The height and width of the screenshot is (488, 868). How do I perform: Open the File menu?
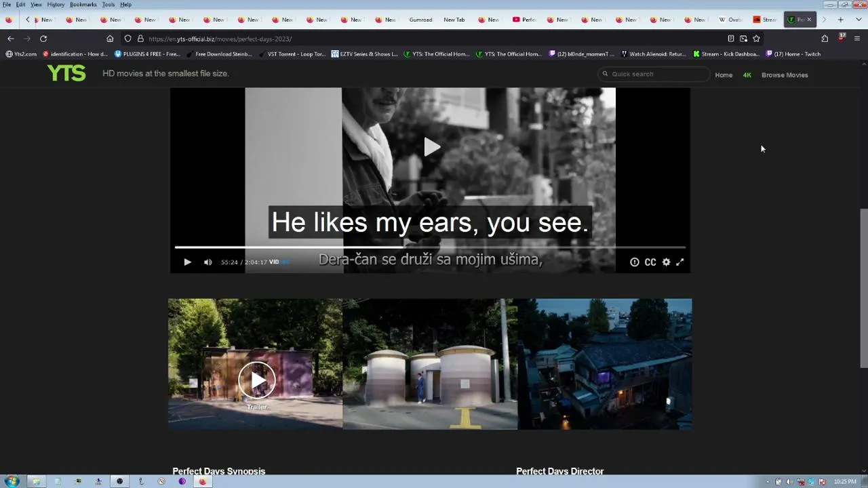[x=6, y=5]
